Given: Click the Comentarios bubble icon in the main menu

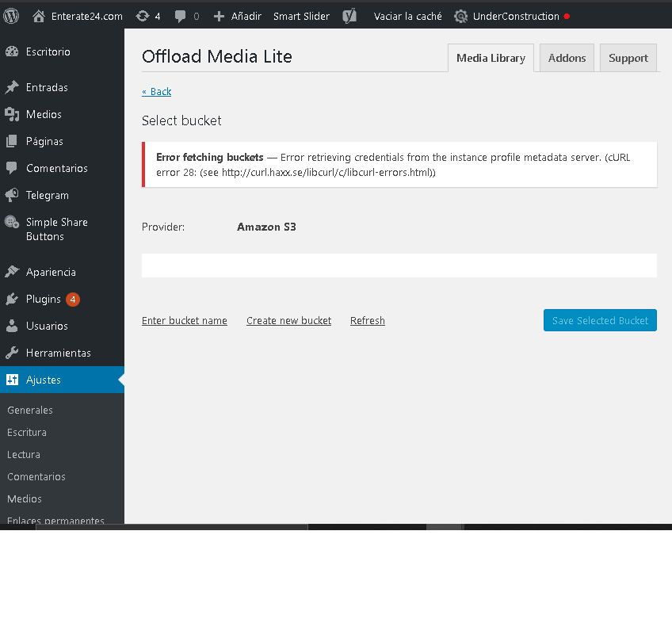Looking at the screenshot, I should coord(12,168).
